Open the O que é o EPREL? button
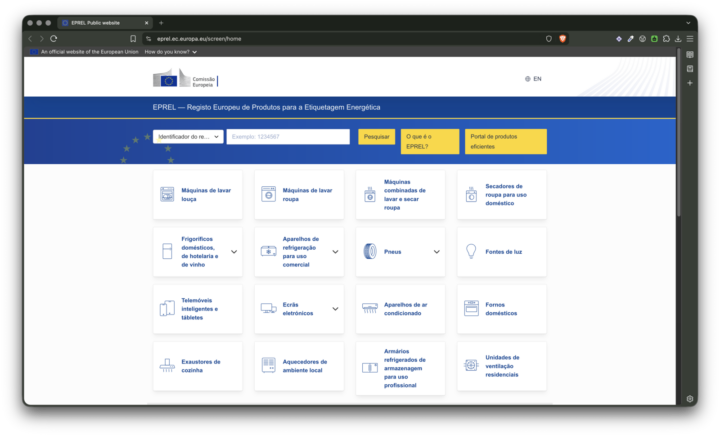This screenshot has width=720, height=436. pos(430,141)
